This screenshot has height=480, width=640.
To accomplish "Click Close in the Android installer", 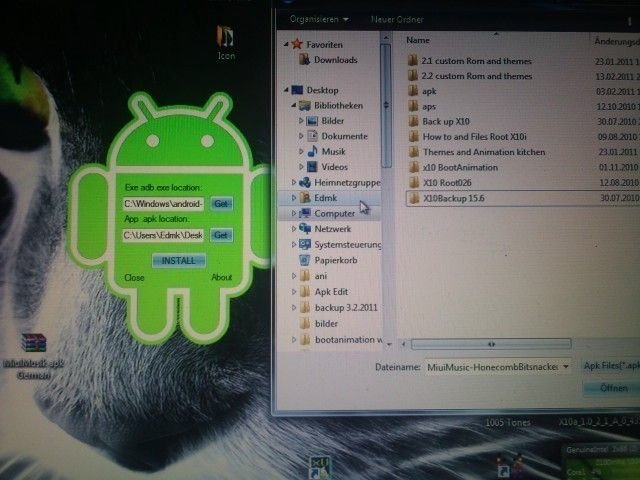I will (x=134, y=278).
